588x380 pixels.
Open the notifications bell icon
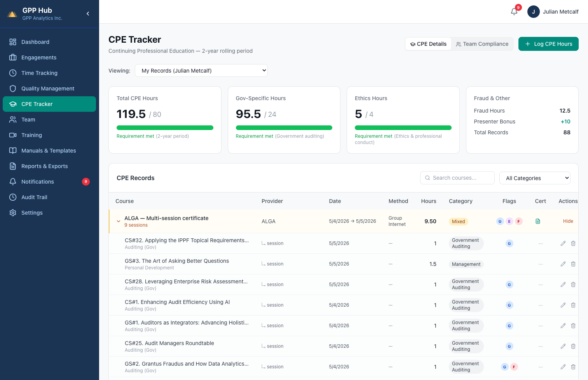(x=514, y=12)
